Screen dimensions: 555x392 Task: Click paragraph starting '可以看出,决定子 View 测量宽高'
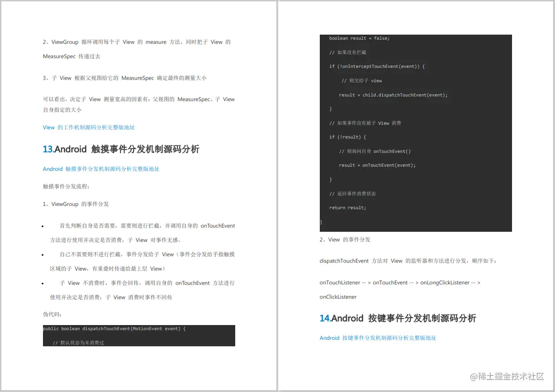pos(139,104)
